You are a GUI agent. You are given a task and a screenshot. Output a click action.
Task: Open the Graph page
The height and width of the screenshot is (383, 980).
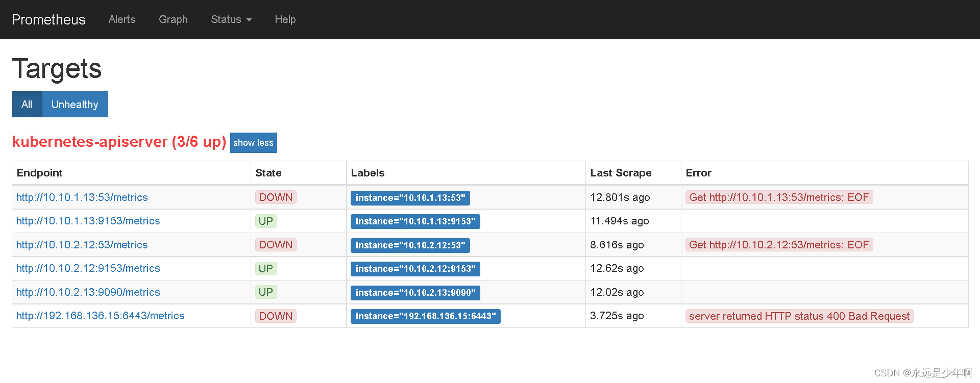tap(173, 19)
